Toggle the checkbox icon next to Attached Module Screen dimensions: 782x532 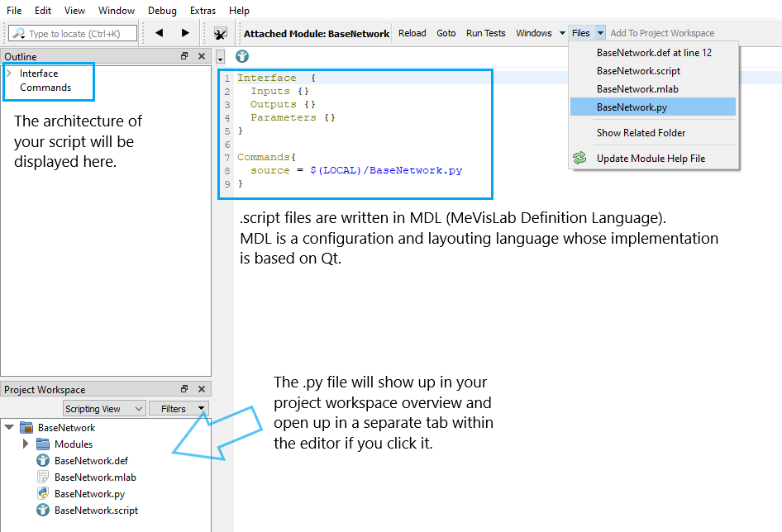221,34
